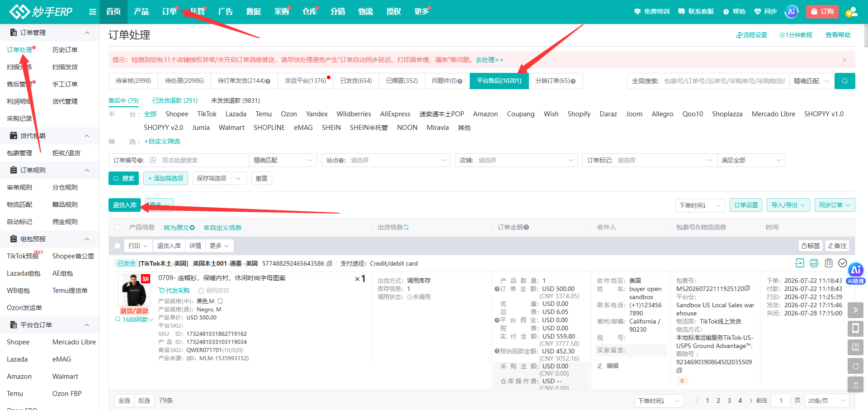
Task: Open the 精确匹配 dropdown in global search
Action: click(811, 81)
